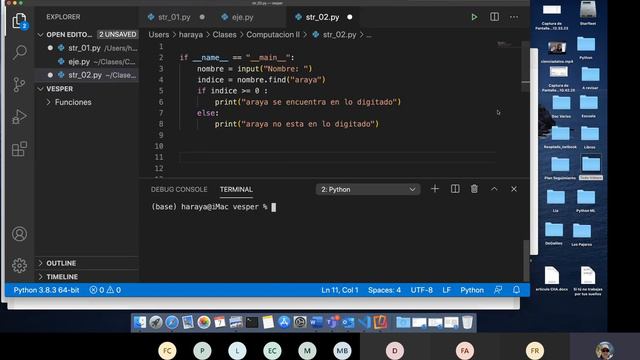Click 'Computacion II' in the breadcrumb
This screenshot has height=360, width=640.
(x=273, y=35)
